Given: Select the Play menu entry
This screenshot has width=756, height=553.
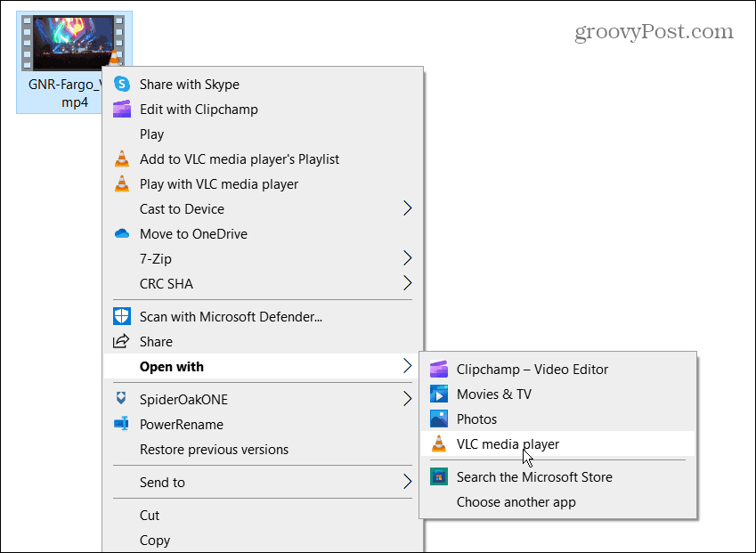Looking at the screenshot, I should pos(263,134).
